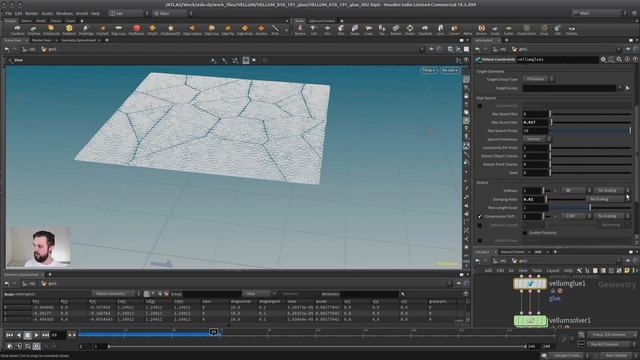Open the Edit menu
This screenshot has width=640, height=360.
tap(18, 13)
